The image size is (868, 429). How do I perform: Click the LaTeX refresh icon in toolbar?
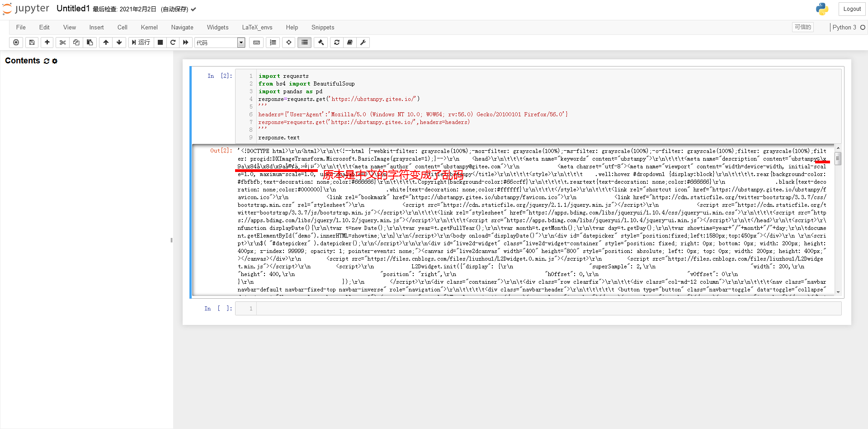tap(337, 43)
